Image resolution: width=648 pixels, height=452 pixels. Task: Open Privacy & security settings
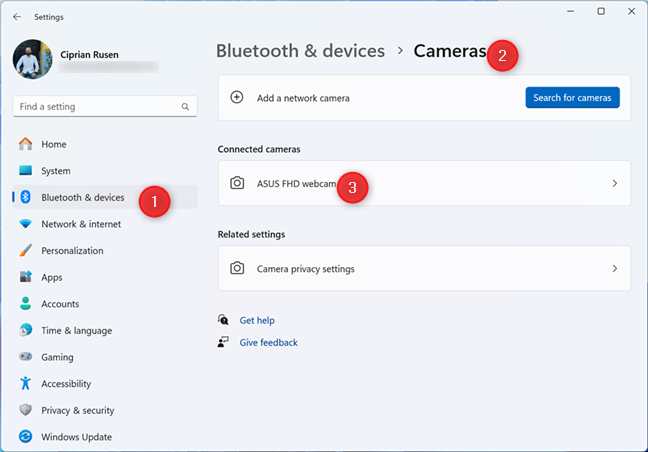point(105,410)
